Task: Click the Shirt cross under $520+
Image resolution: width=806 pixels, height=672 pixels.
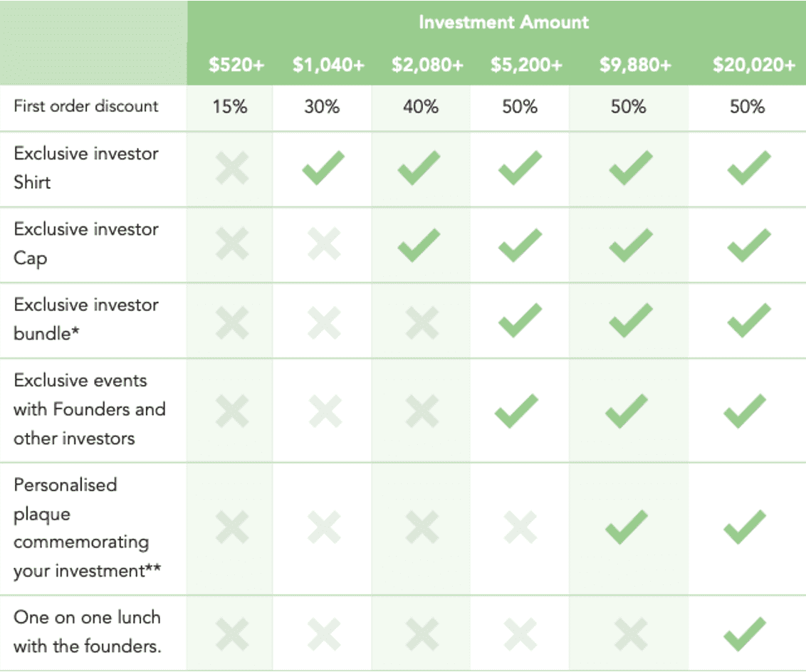Action: tap(232, 168)
